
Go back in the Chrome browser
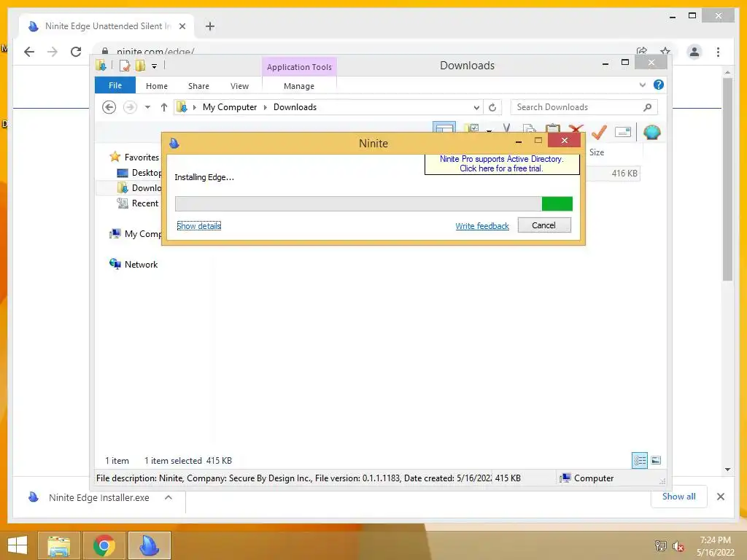[x=29, y=52]
